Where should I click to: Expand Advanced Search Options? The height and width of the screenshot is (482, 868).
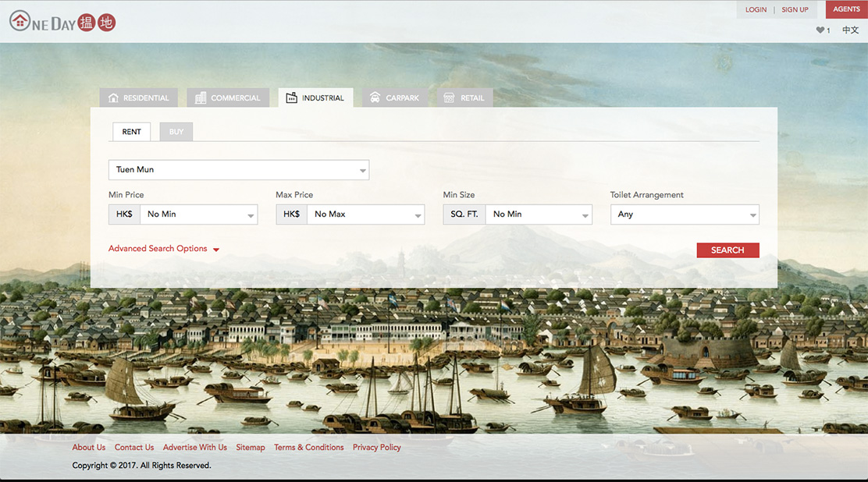pyautogui.click(x=158, y=248)
